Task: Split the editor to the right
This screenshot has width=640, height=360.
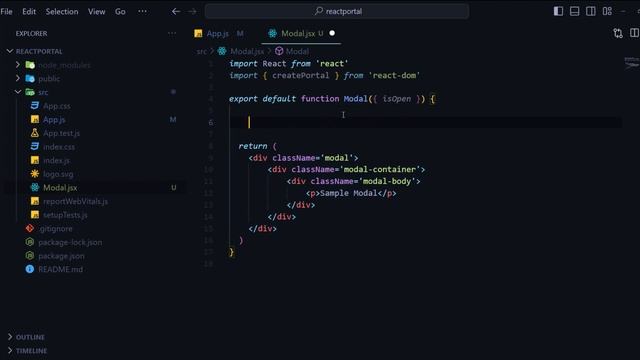Action: pyautogui.click(x=634, y=33)
